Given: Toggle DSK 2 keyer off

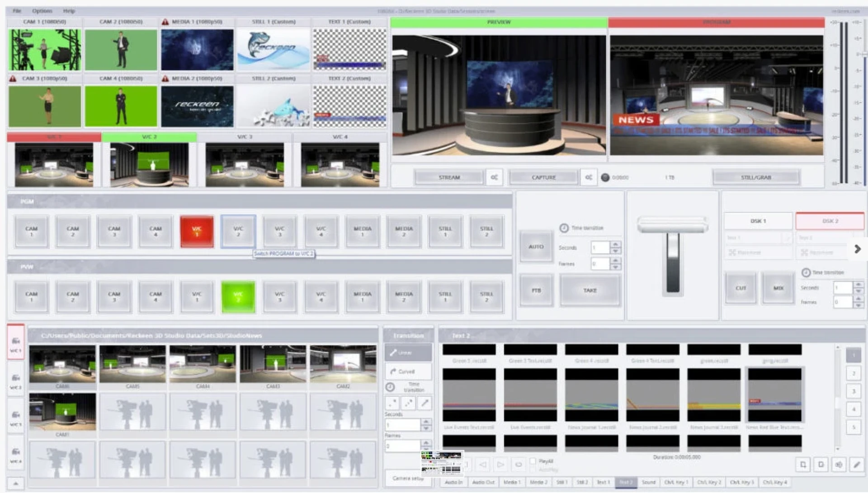Looking at the screenshot, I should (830, 221).
